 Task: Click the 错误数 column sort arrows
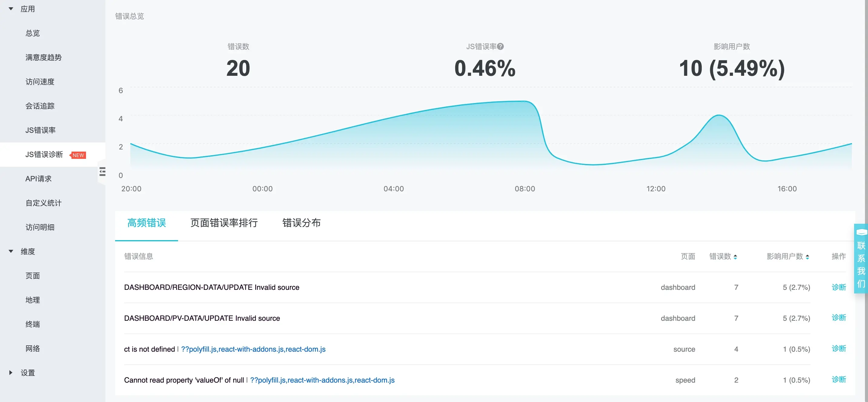click(x=735, y=257)
